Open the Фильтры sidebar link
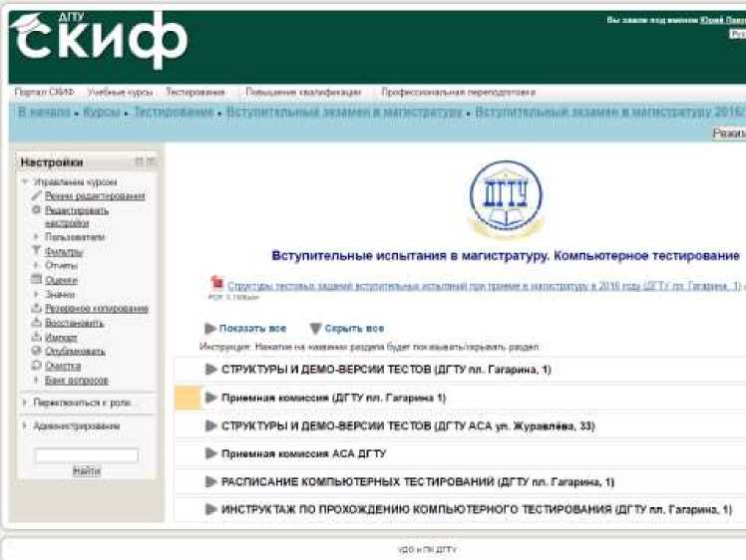 point(64,251)
